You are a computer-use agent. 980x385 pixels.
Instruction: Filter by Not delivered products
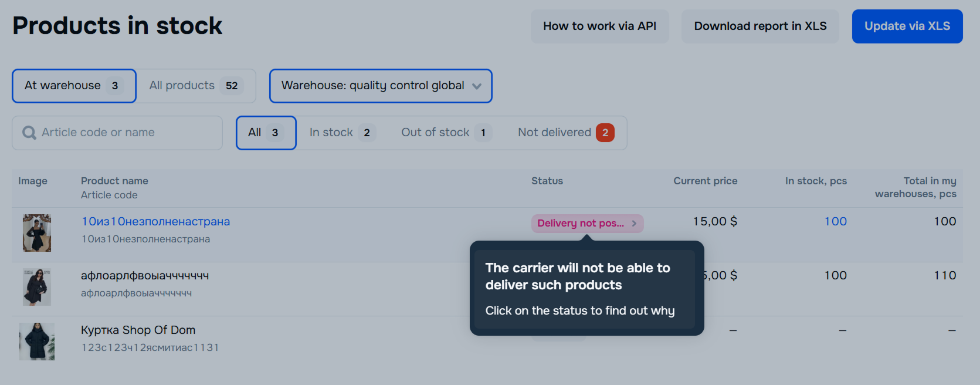(565, 133)
